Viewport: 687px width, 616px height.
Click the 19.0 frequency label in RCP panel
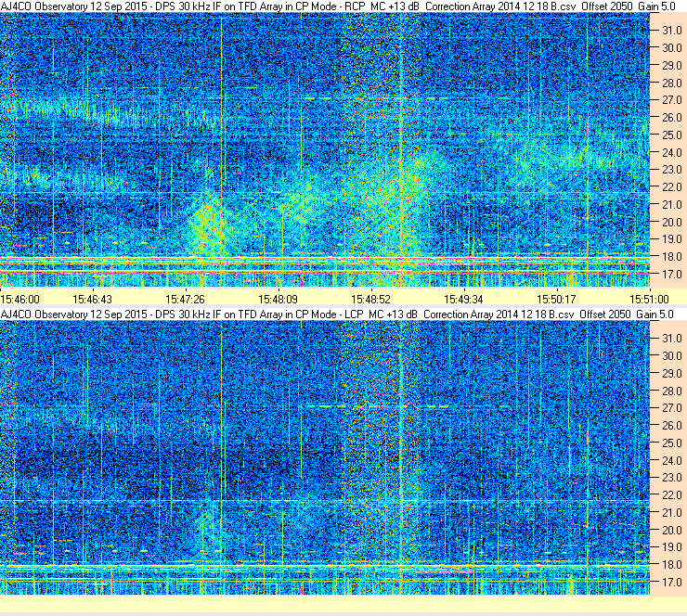(672, 239)
